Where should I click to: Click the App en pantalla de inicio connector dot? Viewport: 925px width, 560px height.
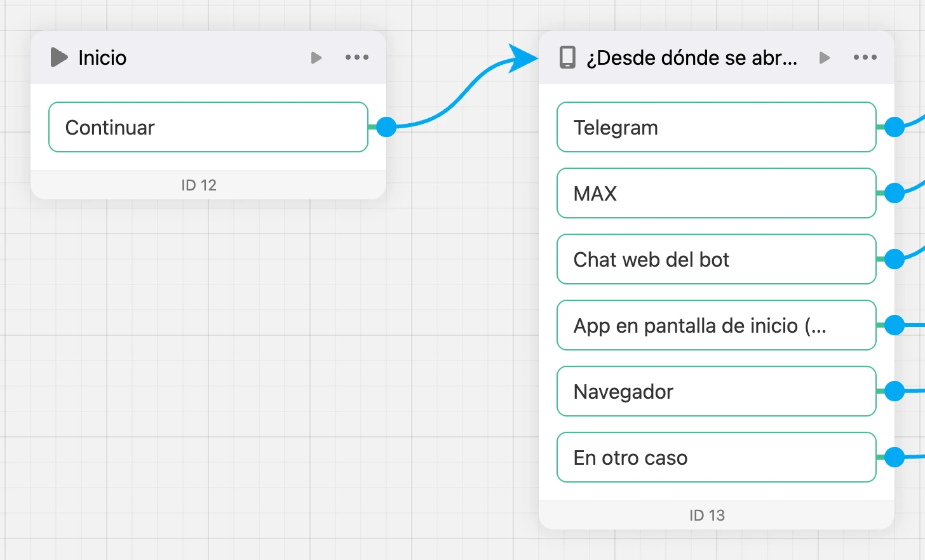pos(894,325)
